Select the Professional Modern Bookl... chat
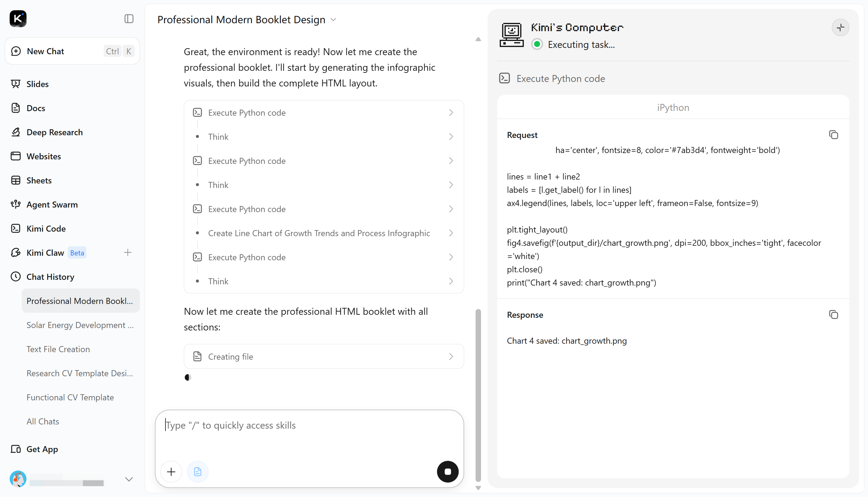The height and width of the screenshot is (497, 868). 80,301
